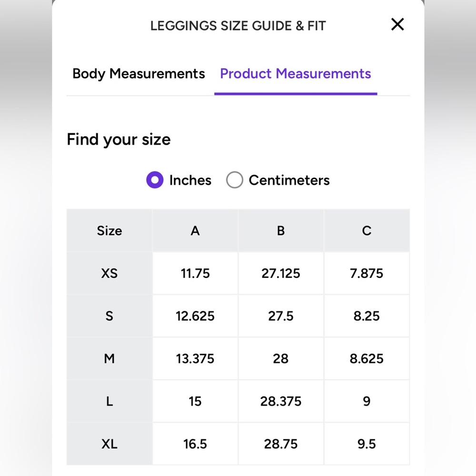Click the Find your size heading

pos(119,139)
